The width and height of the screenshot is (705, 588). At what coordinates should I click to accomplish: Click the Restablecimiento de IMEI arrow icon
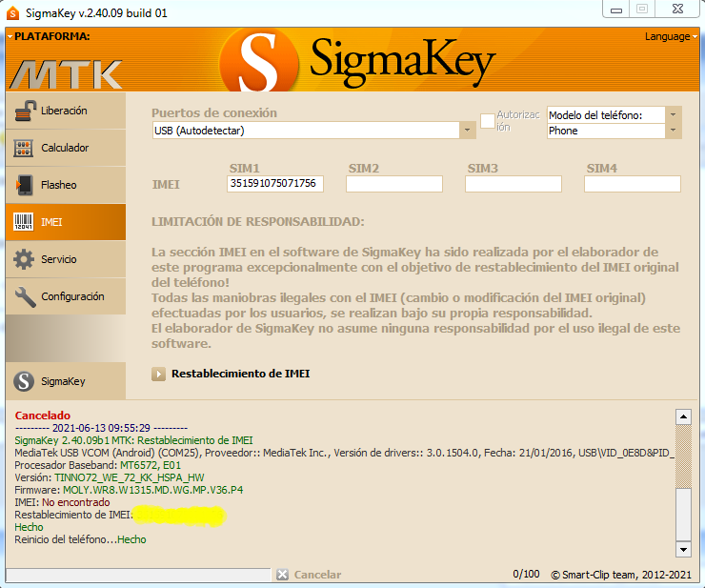pos(158,374)
